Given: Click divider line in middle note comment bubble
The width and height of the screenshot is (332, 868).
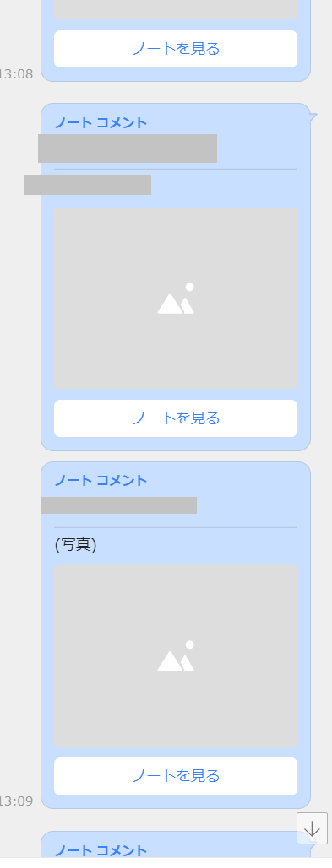Looking at the screenshot, I should tap(176, 169).
